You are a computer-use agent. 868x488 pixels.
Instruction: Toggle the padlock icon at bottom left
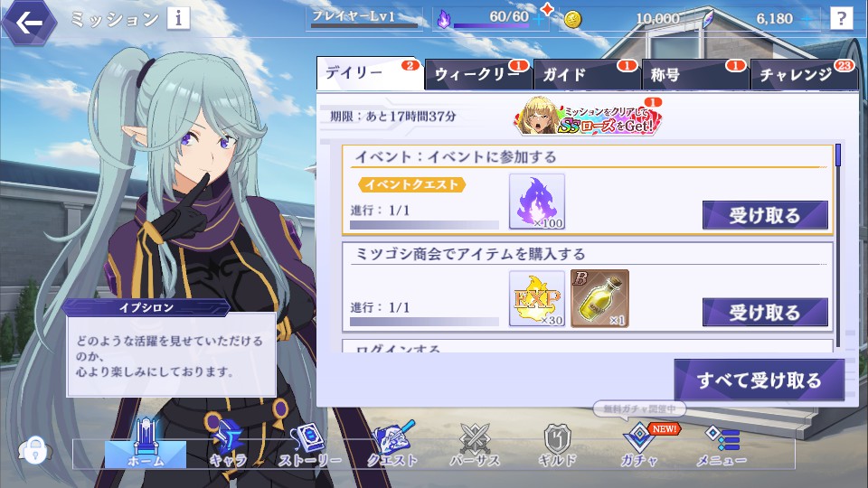pos(35,449)
